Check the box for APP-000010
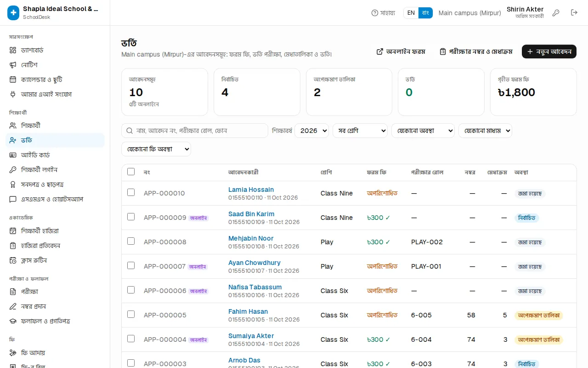Viewport: 588px width, 368px height. 131,192
